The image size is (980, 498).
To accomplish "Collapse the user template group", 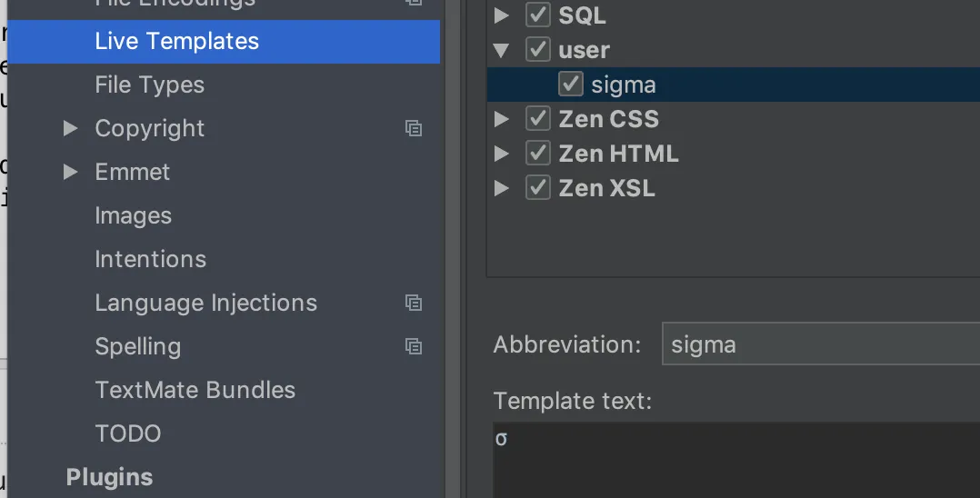I will pos(501,50).
